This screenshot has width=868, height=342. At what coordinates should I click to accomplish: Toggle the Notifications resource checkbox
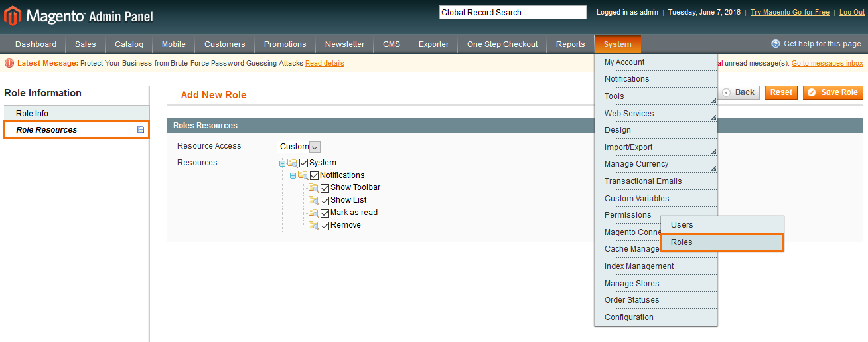point(315,175)
